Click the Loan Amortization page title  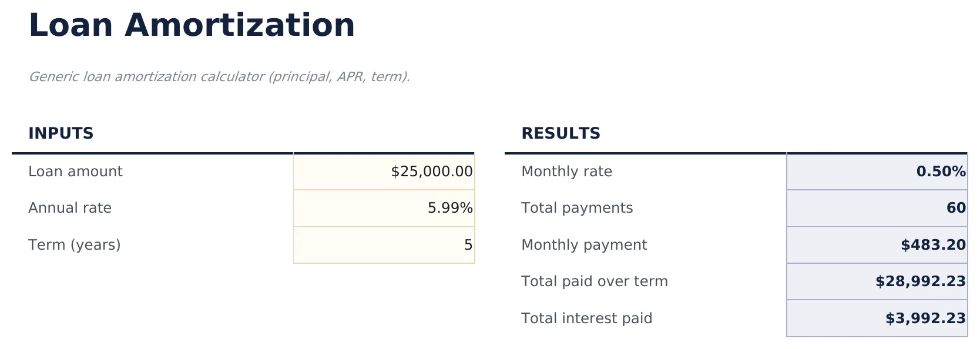coord(192,25)
